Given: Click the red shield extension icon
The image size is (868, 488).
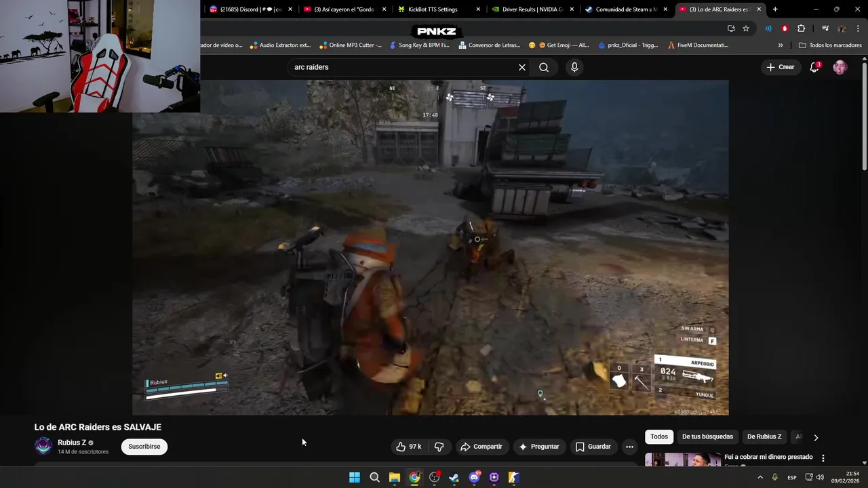Looking at the screenshot, I should click(785, 28).
